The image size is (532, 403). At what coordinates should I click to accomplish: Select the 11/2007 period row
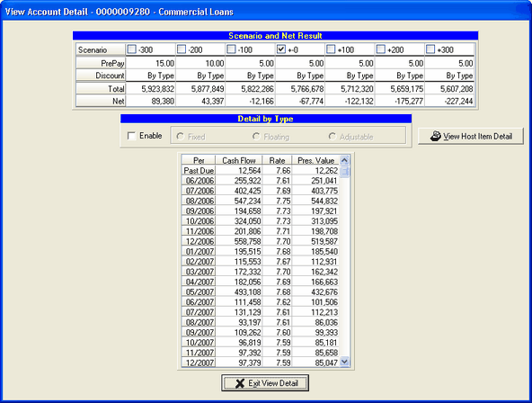[261, 353]
